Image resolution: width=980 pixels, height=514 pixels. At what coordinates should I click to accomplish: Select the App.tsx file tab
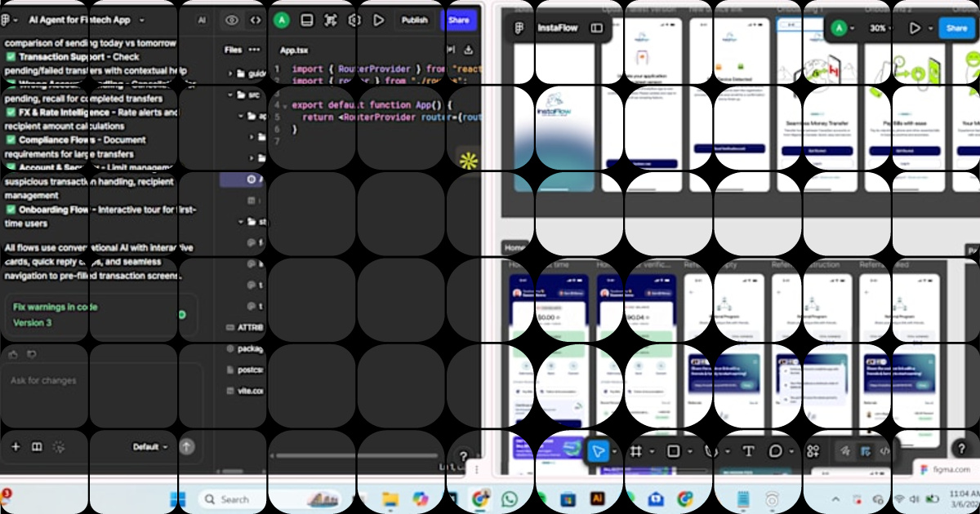coord(294,50)
